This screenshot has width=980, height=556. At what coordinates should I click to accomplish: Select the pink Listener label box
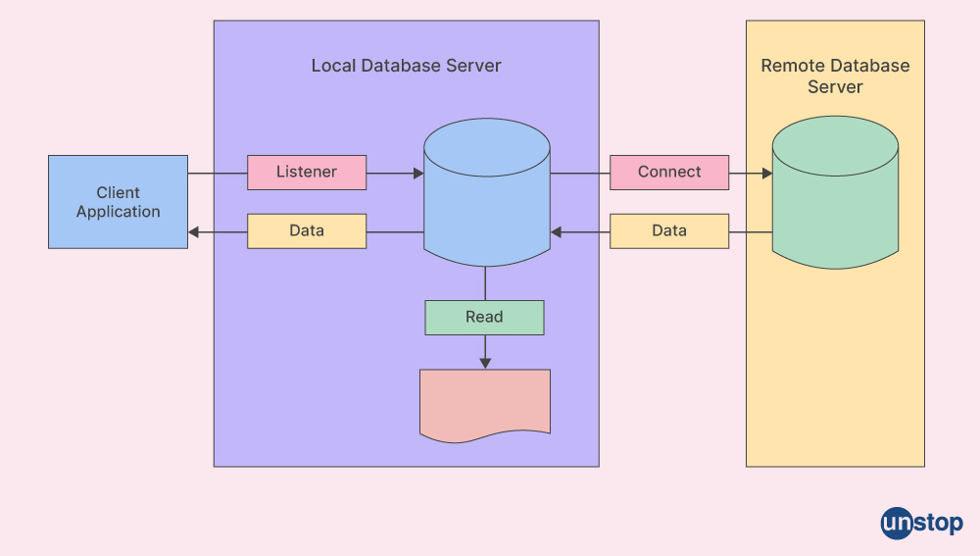pyautogui.click(x=307, y=172)
